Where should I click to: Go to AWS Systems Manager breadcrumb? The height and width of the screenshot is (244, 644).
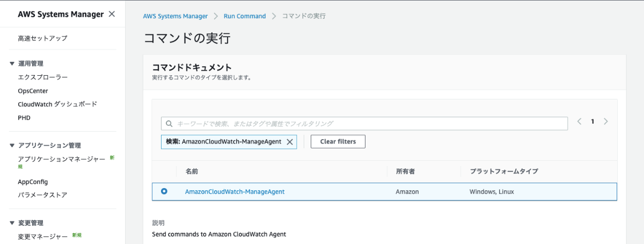[175, 16]
